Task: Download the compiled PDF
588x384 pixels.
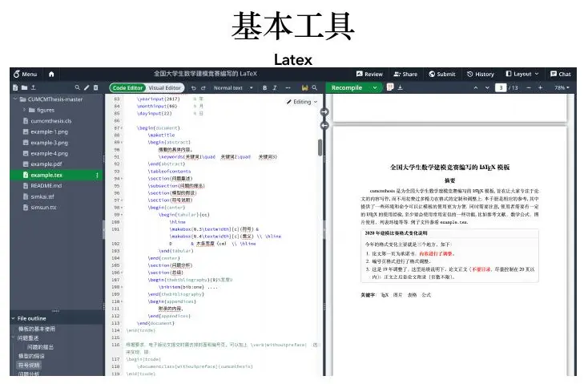Action: click(400, 87)
